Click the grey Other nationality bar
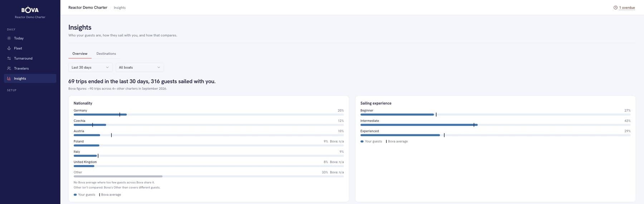This screenshot has width=644, height=204. [x=118, y=176]
